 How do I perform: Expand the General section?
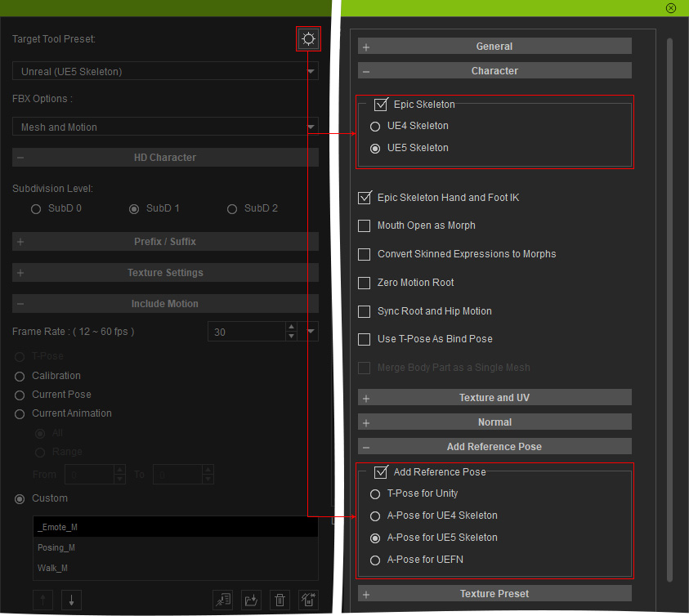494,47
